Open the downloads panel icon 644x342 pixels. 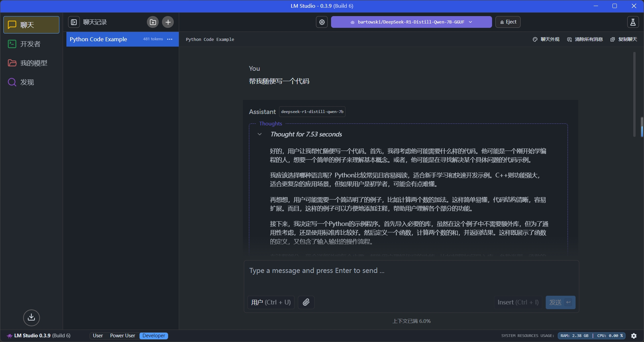point(32,318)
